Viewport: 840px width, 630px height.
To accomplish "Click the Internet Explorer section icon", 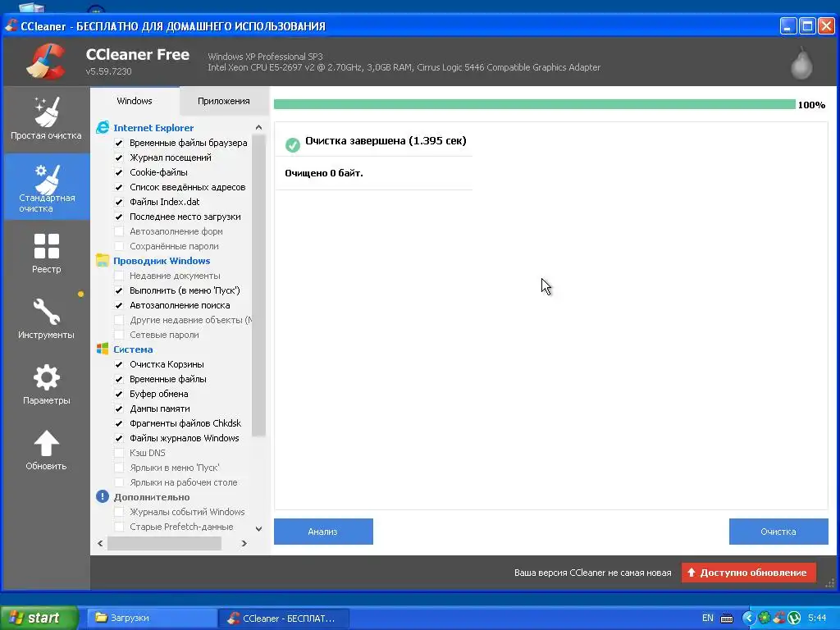I will click(x=103, y=127).
